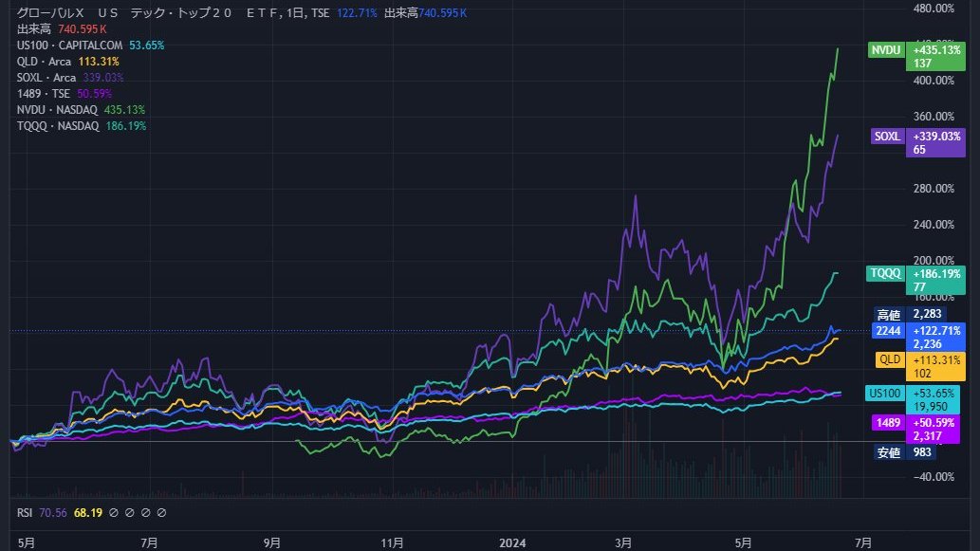Click the teal TQQQ price-scale tag

[885, 274]
